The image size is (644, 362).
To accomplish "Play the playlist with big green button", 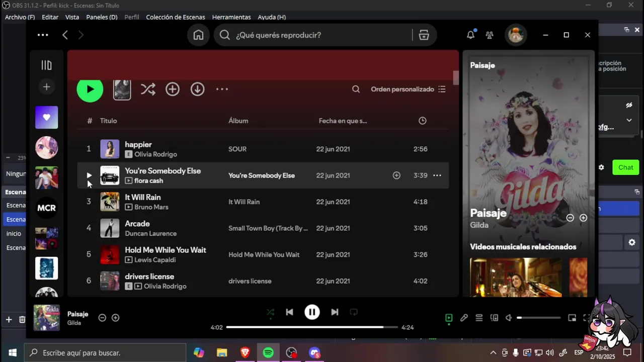I will point(90,89).
